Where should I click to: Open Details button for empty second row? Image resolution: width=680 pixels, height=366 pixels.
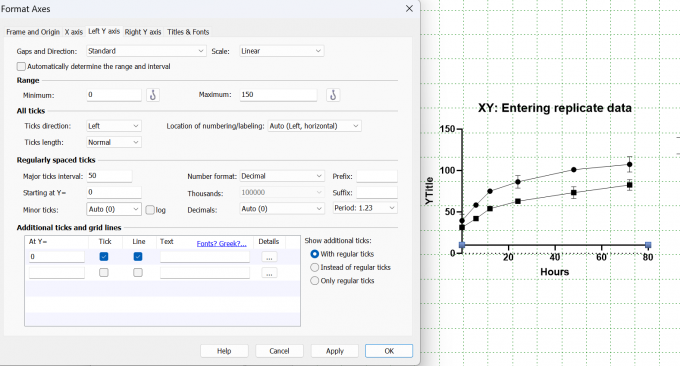269,273
